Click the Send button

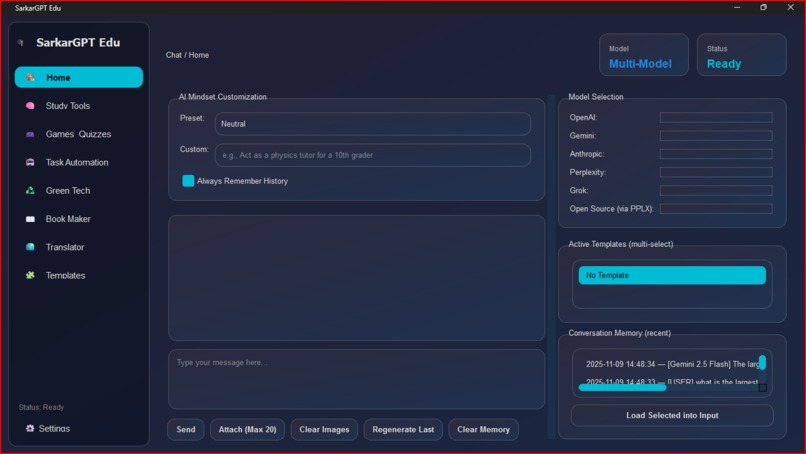[186, 429]
